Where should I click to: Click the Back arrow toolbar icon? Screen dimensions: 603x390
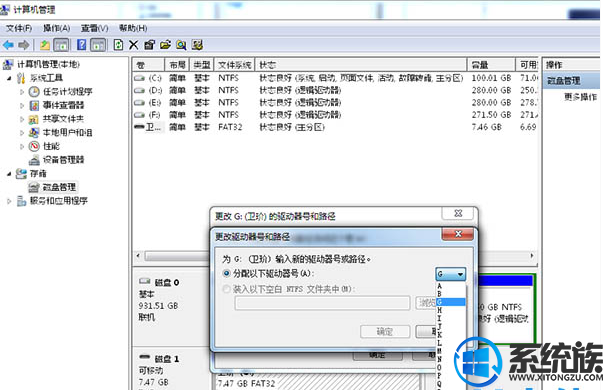8,45
